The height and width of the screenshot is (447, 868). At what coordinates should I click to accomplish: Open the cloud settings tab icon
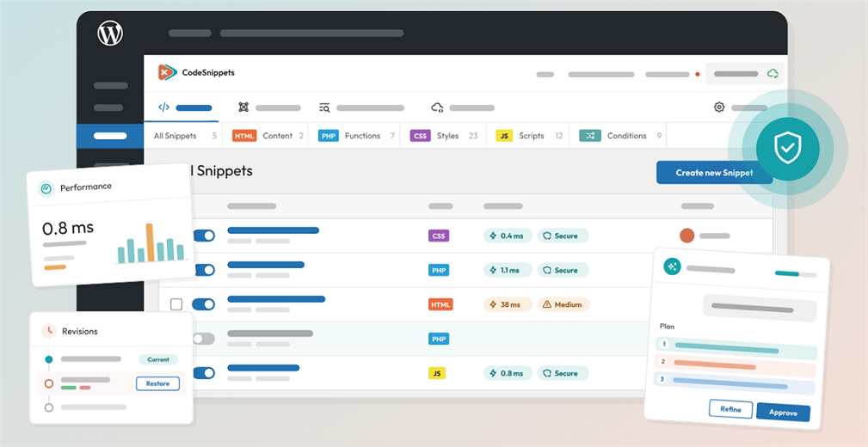click(x=437, y=107)
